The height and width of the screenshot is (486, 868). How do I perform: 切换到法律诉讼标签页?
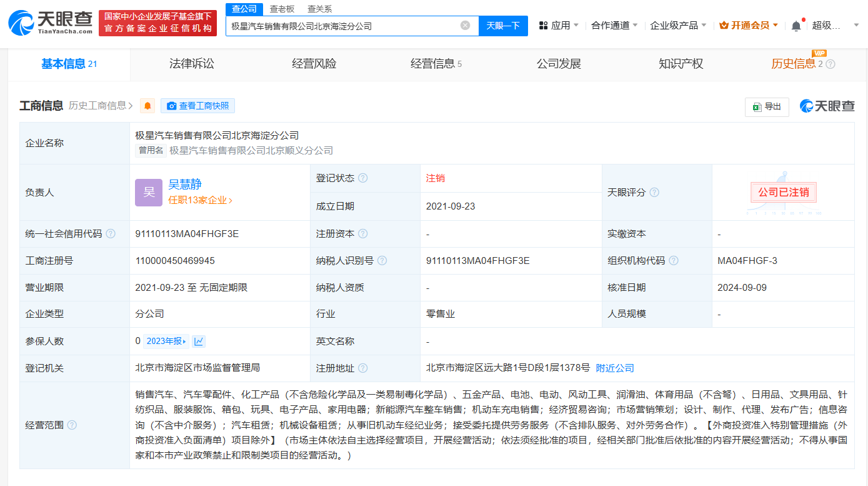(191, 64)
